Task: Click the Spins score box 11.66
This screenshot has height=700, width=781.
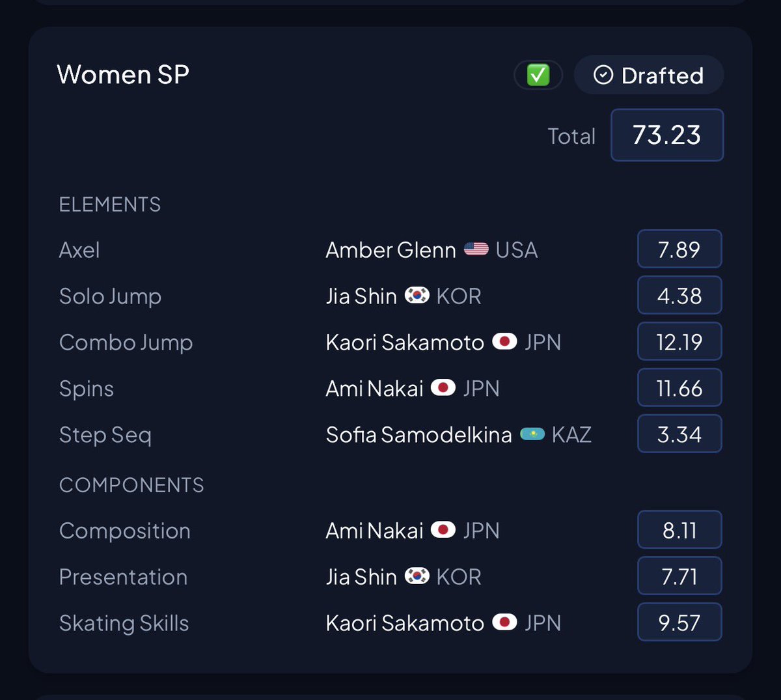Action: [679, 388]
